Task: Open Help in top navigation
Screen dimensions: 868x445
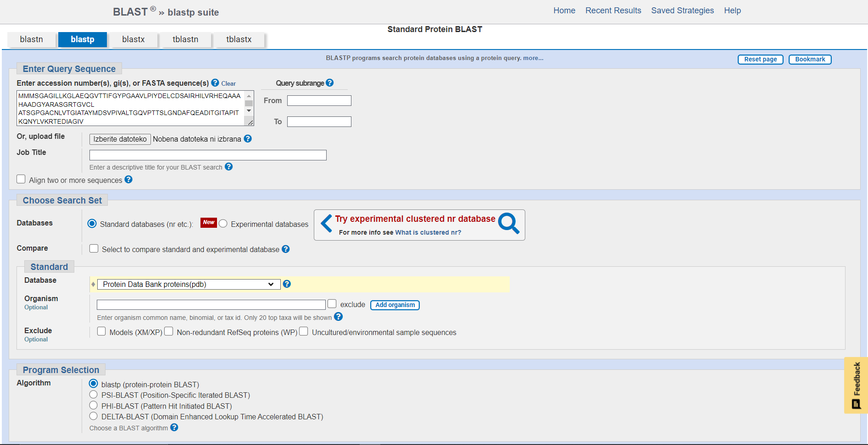Action: point(733,11)
